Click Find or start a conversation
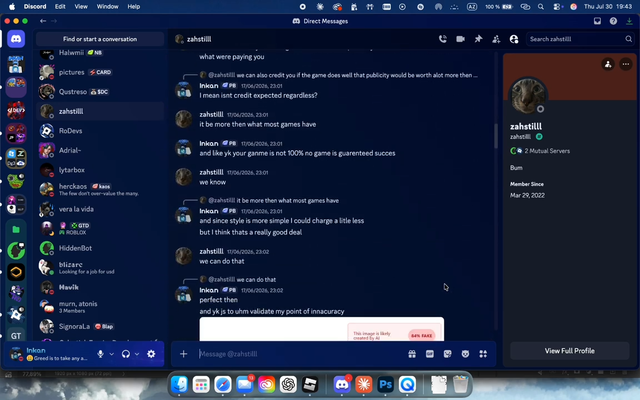This screenshot has width=640, height=400. click(x=100, y=39)
